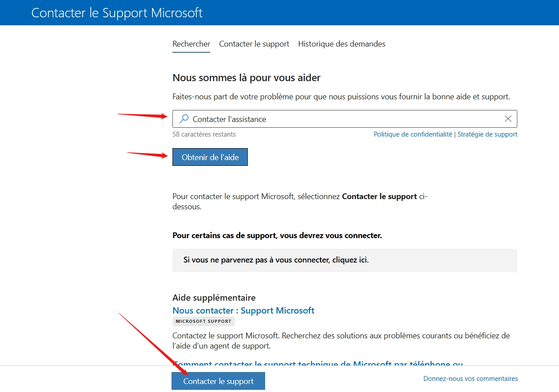This screenshot has height=392, width=559.
Task: Click the Obtenir de l'aide button
Action: (210, 157)
